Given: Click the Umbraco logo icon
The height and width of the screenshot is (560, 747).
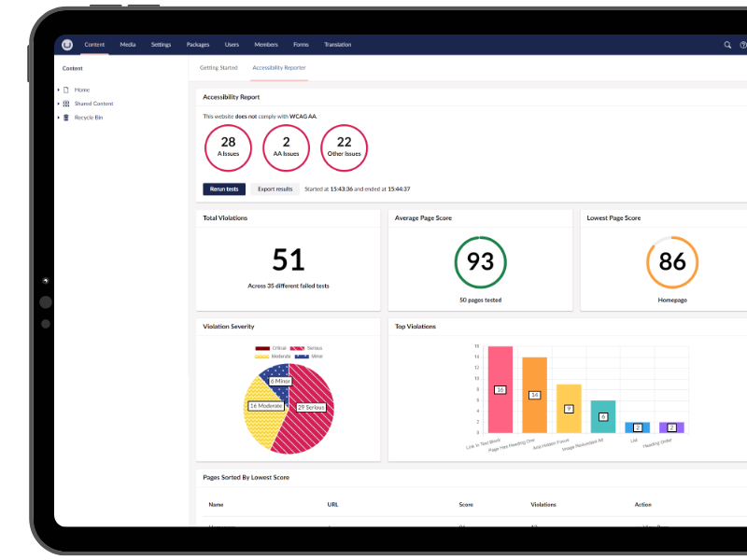Looking at the screenshot, I should pos(66,44).
